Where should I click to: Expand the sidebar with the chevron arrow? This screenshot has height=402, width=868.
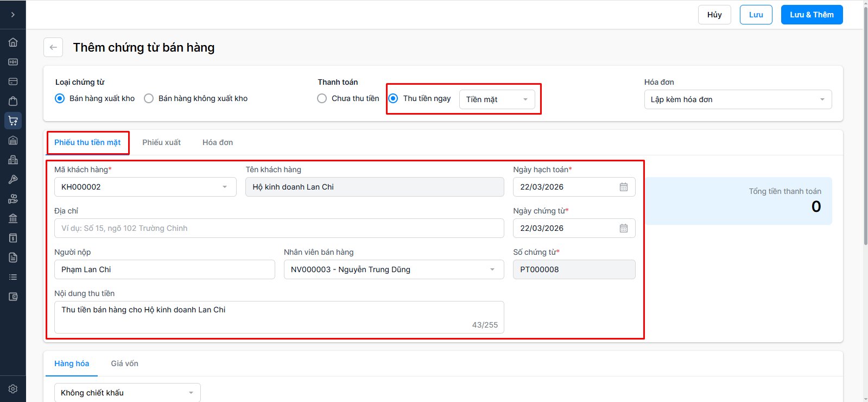point(13,15)
